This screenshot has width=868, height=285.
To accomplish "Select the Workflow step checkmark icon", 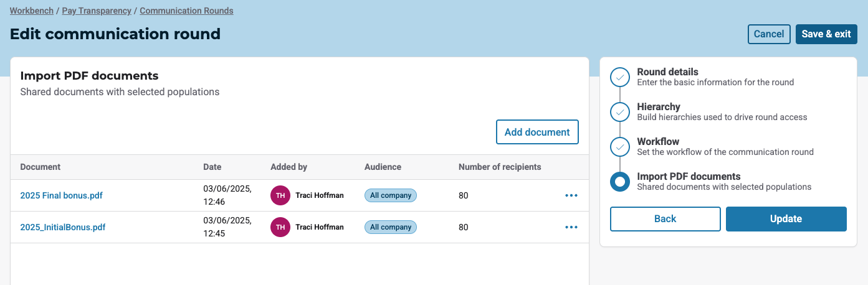I will pos(620,147).
